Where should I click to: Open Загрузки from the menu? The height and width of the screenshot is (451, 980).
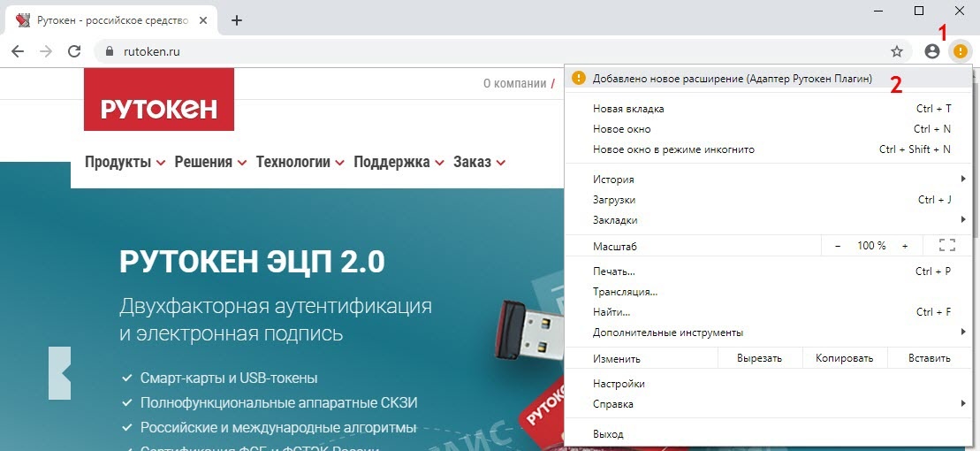(x=769, y=200)
